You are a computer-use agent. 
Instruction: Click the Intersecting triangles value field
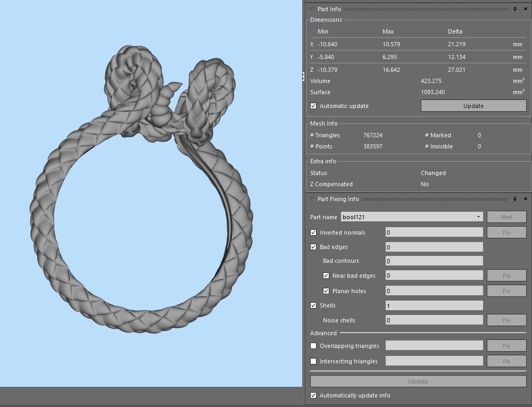click(x=434, y=362)
